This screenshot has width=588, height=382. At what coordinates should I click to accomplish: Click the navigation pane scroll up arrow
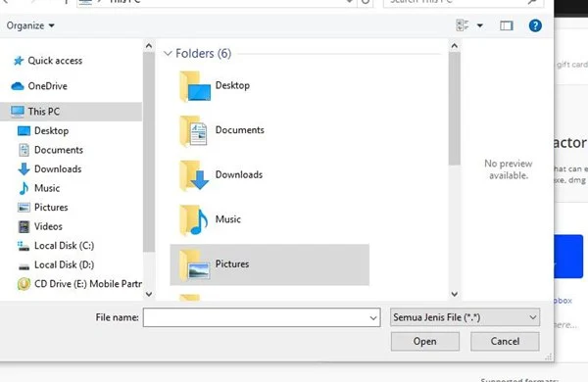(149, 46)
